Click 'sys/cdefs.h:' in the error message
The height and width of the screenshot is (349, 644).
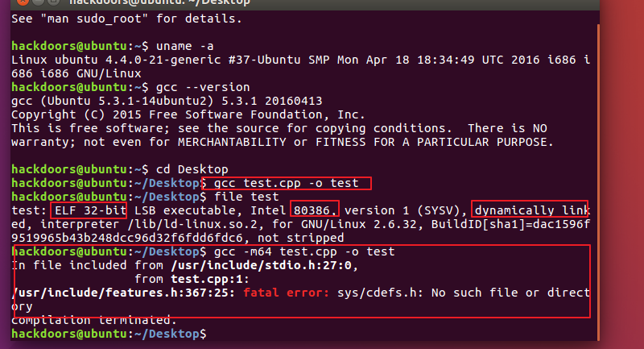[380, 293]
